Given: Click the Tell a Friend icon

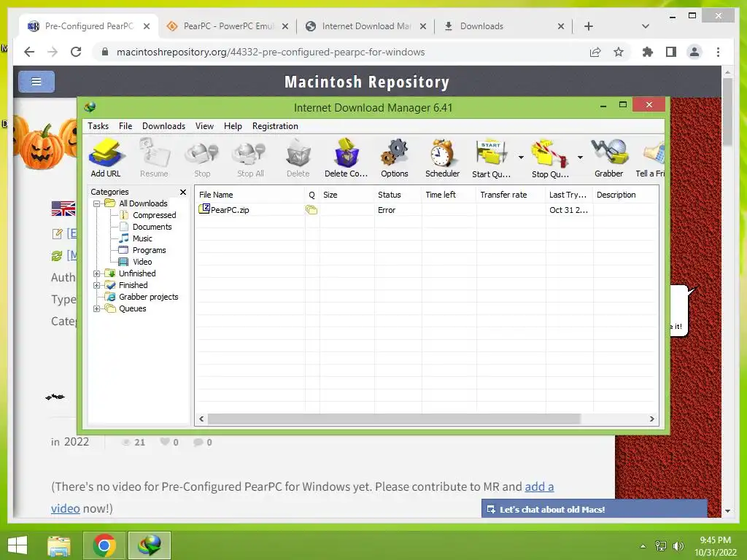Looking at the screenshot, I should [651, 157].
